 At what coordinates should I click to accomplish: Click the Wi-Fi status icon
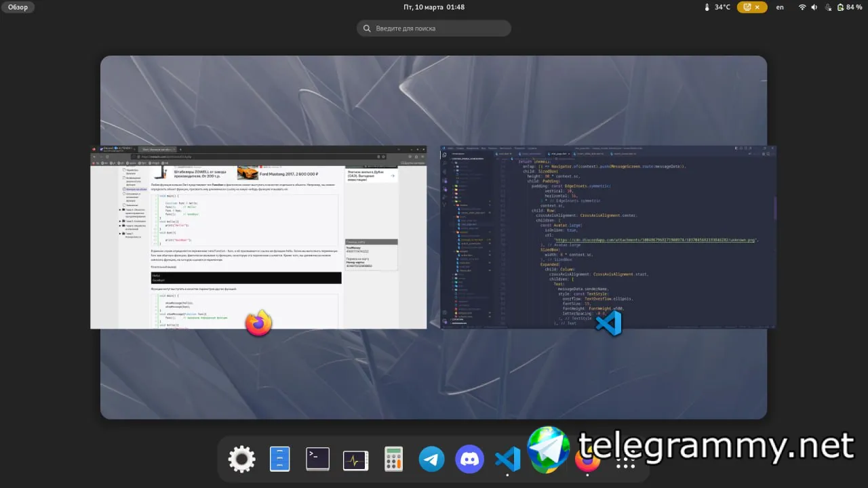pyautogui.click(x=802, y=7)
